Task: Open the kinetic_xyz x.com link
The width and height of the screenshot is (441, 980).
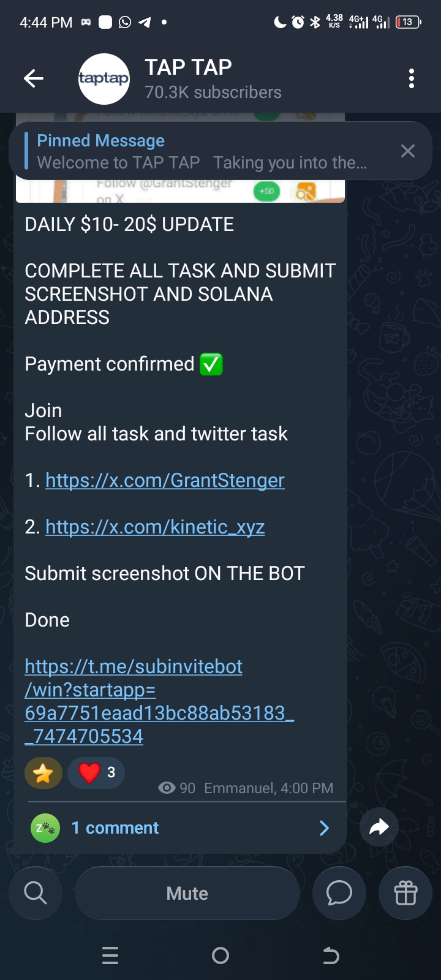Action: click(155, 527)
